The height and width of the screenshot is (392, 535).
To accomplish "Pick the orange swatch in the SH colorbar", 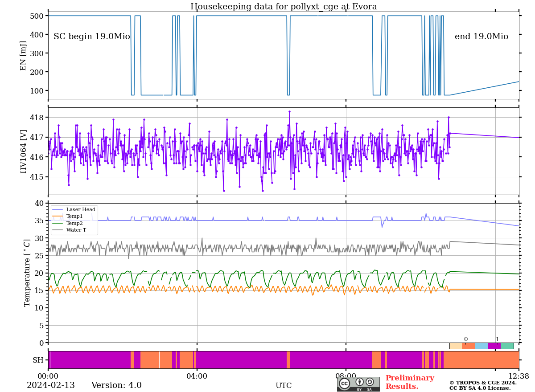I will 469,346.
